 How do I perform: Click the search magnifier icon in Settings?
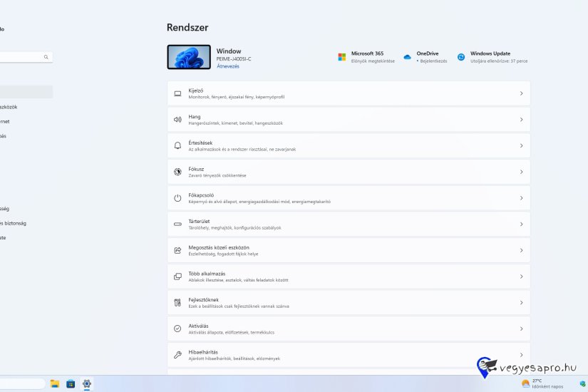[46, 57]
